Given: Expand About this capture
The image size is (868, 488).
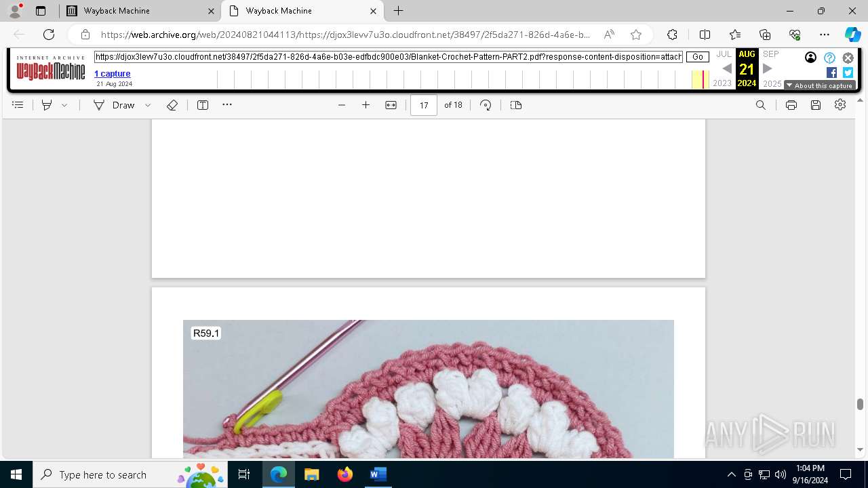Looking at the screenshot, I should click(x=819, y=86).
